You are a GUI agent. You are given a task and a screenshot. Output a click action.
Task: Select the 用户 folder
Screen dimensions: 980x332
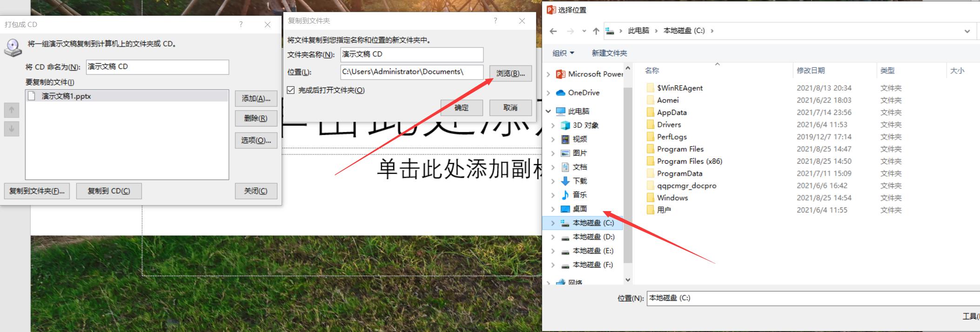pos(664,210)
